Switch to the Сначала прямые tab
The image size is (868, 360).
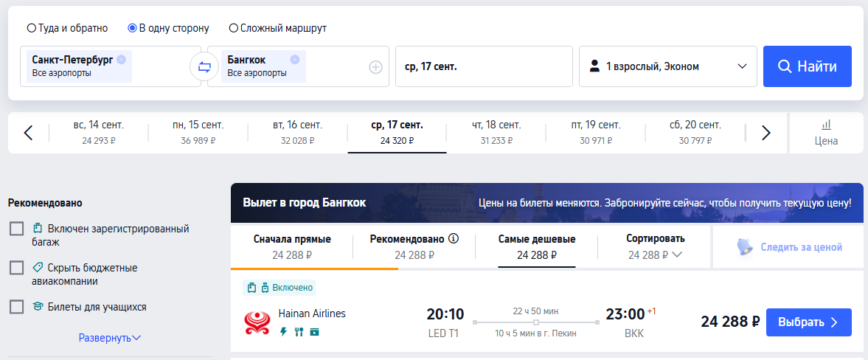292,247
